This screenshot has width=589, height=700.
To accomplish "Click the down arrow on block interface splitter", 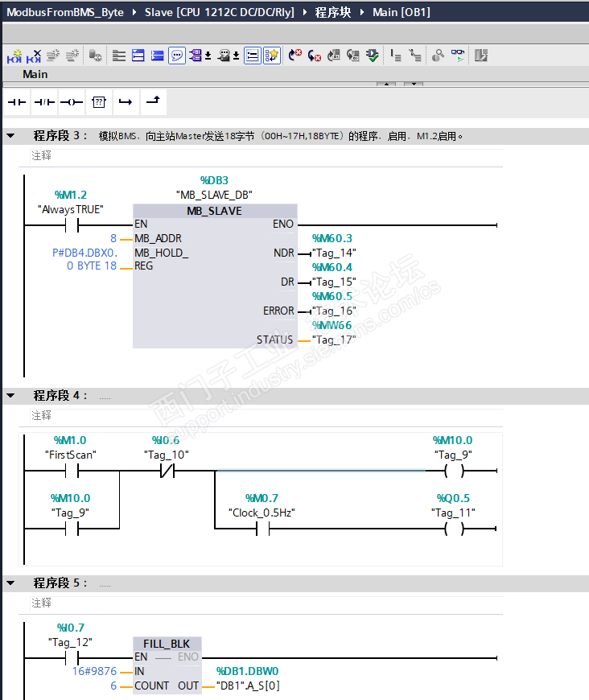I will point(414,84).
